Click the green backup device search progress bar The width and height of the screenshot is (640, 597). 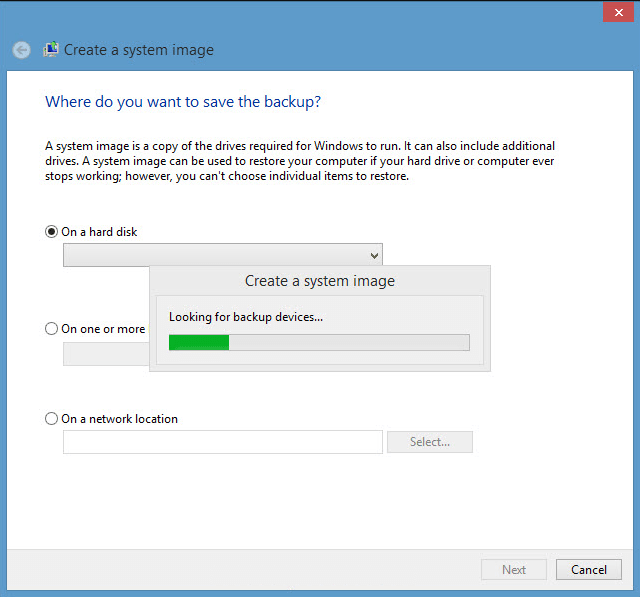pos(319,342)
